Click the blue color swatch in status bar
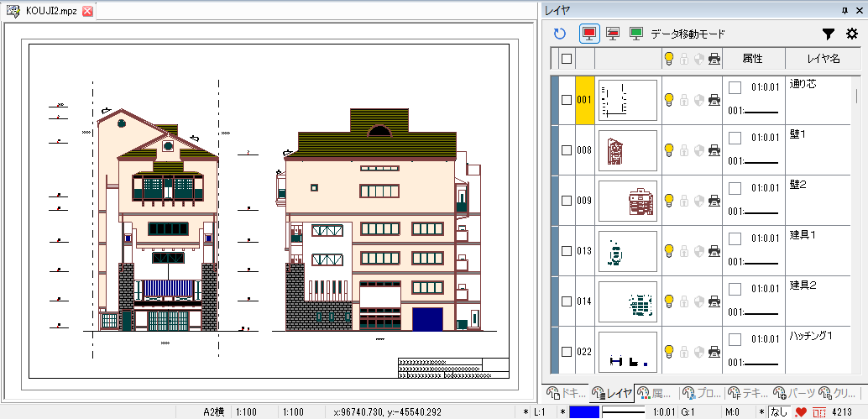The height and width of the screenshot is (419, 868). (x=584, y=412)
